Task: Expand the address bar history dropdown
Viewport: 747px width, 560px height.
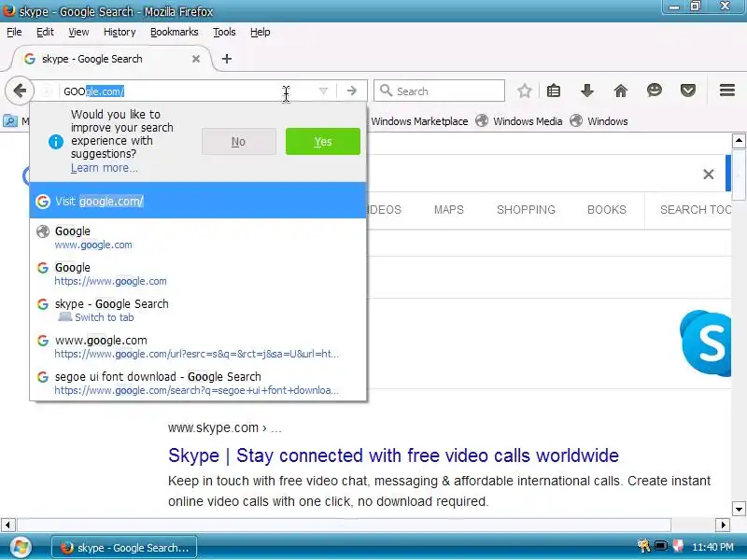Action: 323,91
